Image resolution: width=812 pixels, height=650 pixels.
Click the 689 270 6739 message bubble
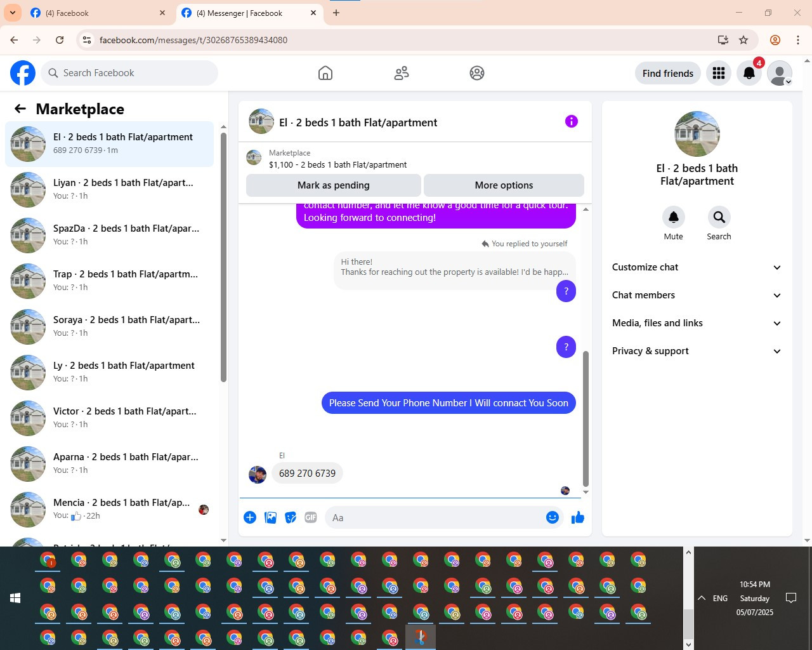point(307,473)
